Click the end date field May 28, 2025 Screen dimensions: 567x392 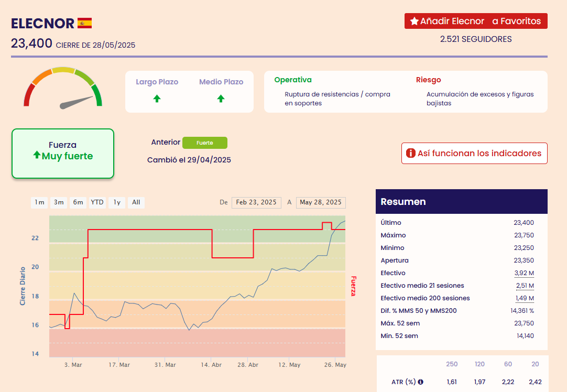(x=321, y=202)
